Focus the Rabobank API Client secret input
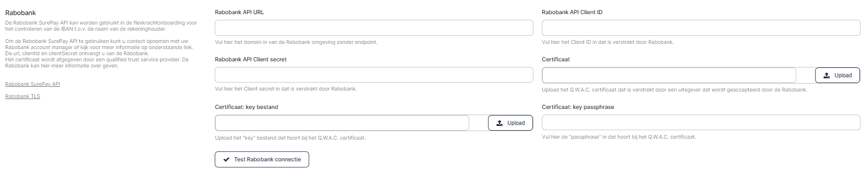The width and height of the screenshot is (868, 183). pos(374,75)
